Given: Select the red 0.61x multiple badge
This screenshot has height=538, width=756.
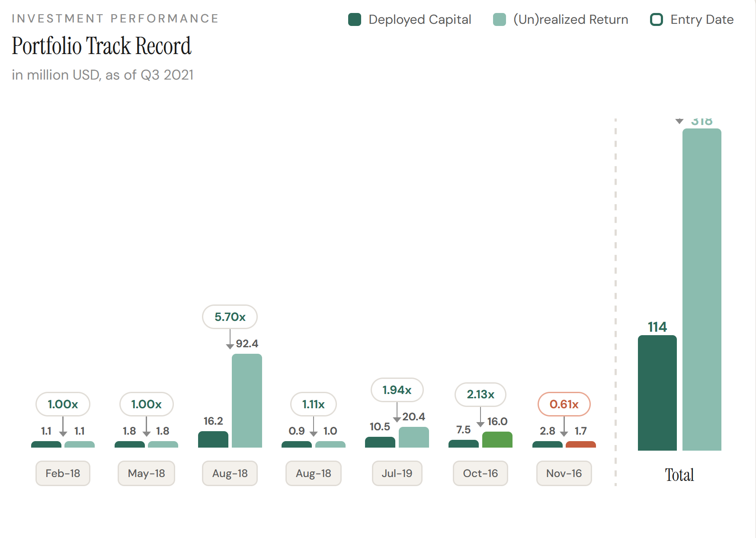Looking at the screenshot, I should pos(564,404).
